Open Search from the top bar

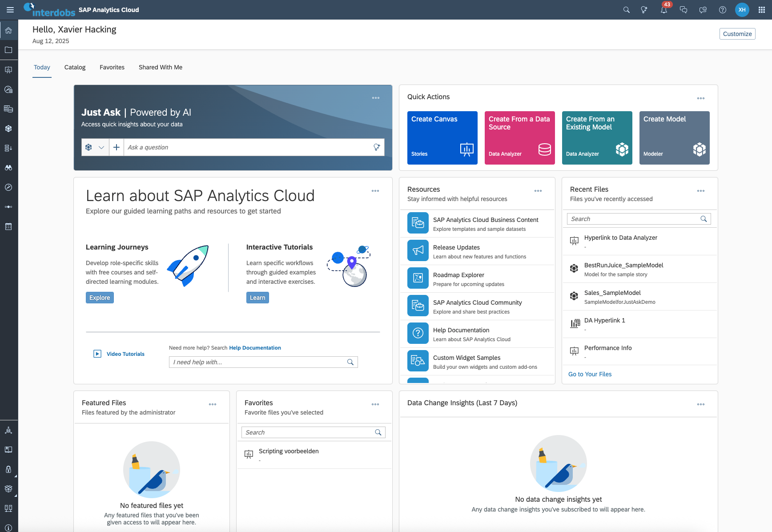coord(626,9)
